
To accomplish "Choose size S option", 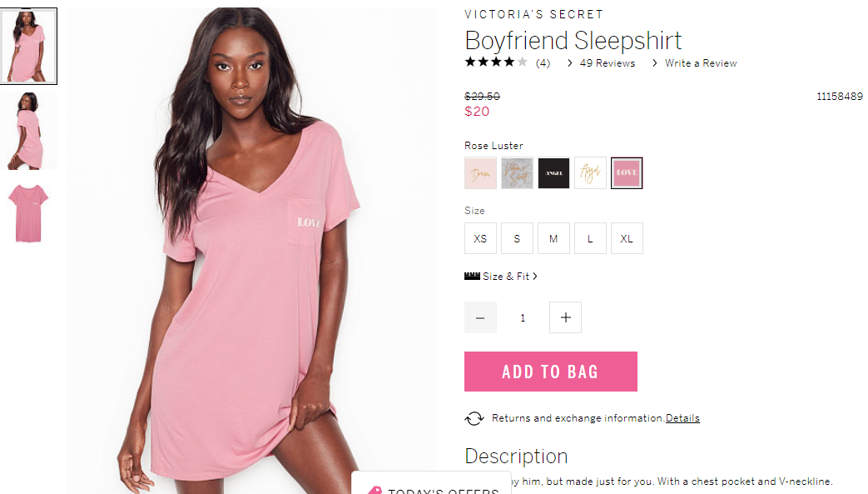I will (517, 238).
